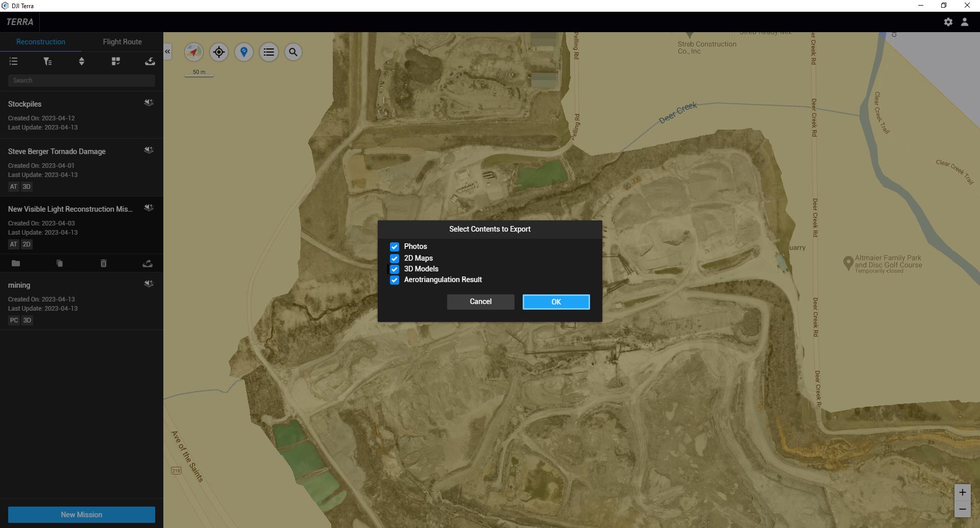
Task: Uncheck Aerotriangulation Result
Action: click(x=395, y=280)
